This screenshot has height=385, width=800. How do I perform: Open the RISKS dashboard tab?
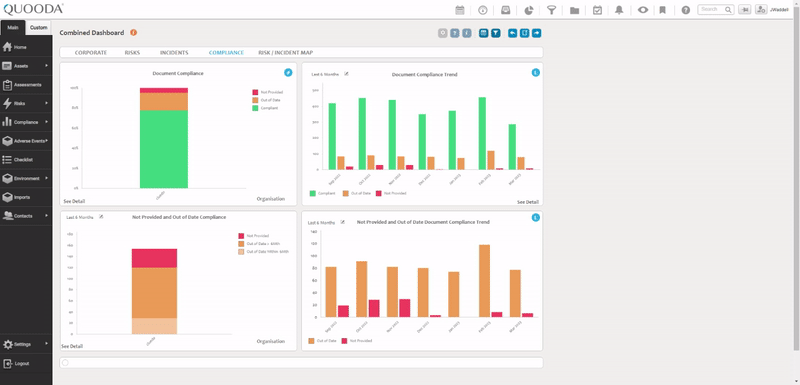(132, 53)
